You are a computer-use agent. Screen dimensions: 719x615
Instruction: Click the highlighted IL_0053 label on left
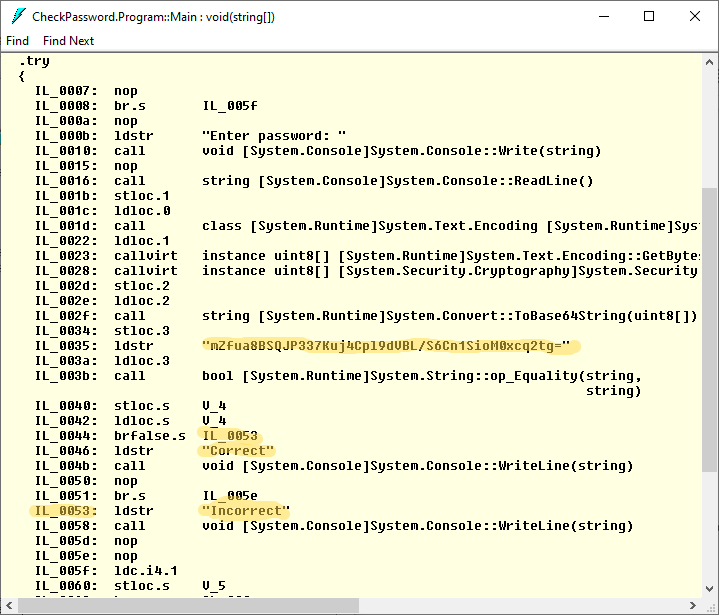point(66,511)
